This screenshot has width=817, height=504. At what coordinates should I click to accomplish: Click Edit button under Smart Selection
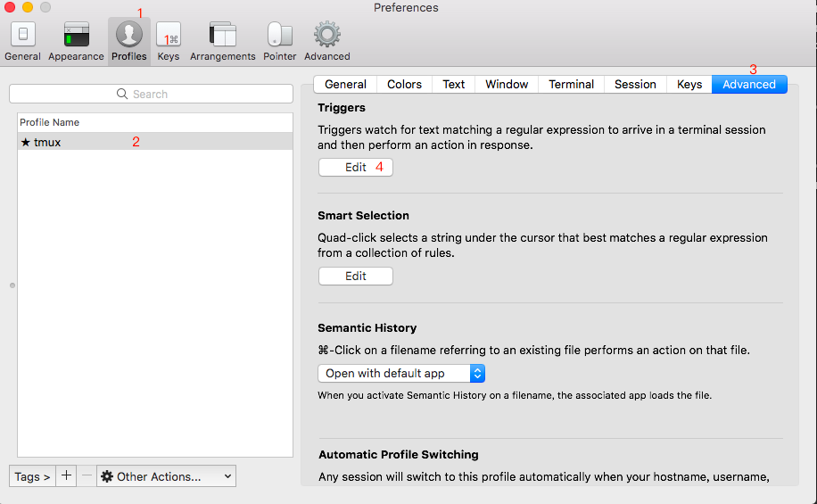click(x=355, y=277)
